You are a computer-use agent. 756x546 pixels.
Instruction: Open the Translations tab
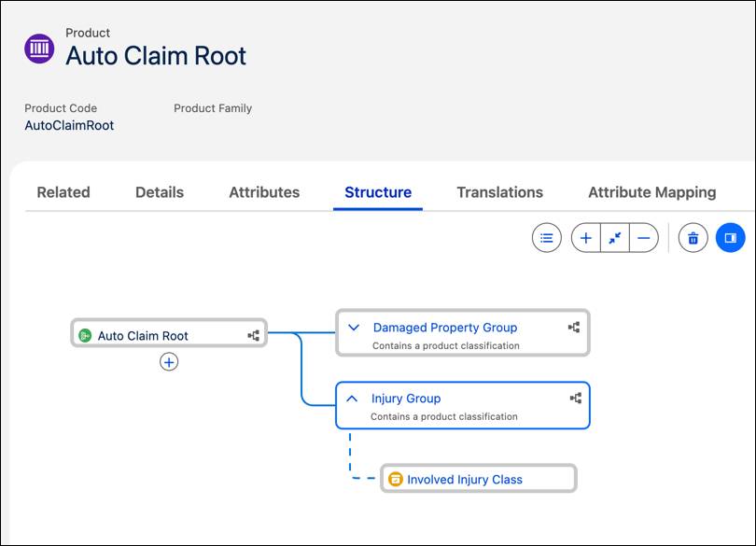pos(500,192)
